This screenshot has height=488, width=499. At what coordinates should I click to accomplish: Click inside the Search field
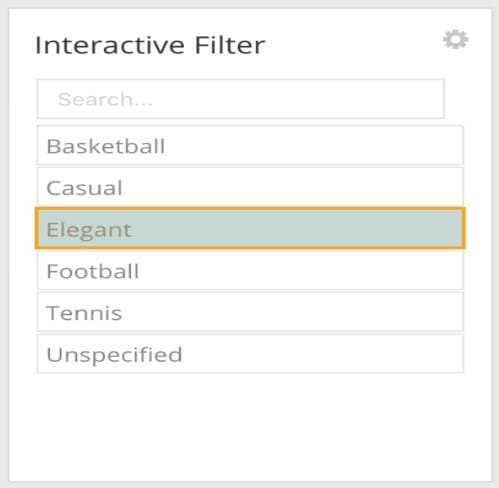coord(240,99)
